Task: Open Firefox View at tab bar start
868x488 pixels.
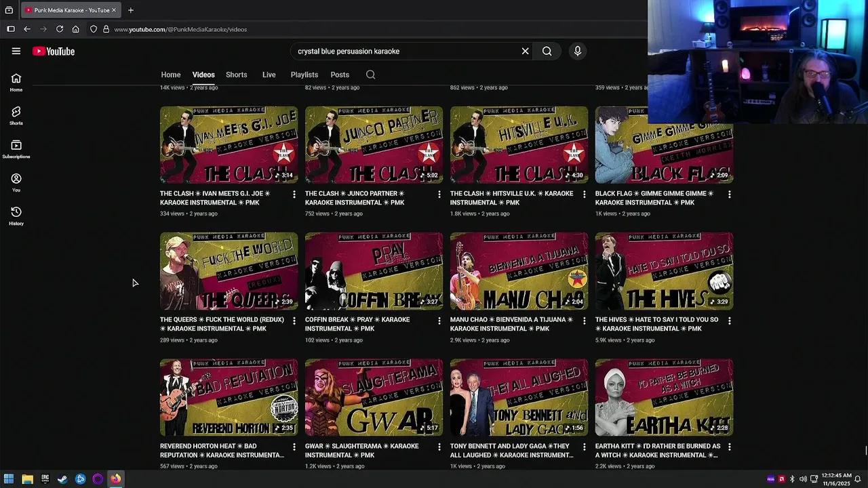Action: point(9,10)
